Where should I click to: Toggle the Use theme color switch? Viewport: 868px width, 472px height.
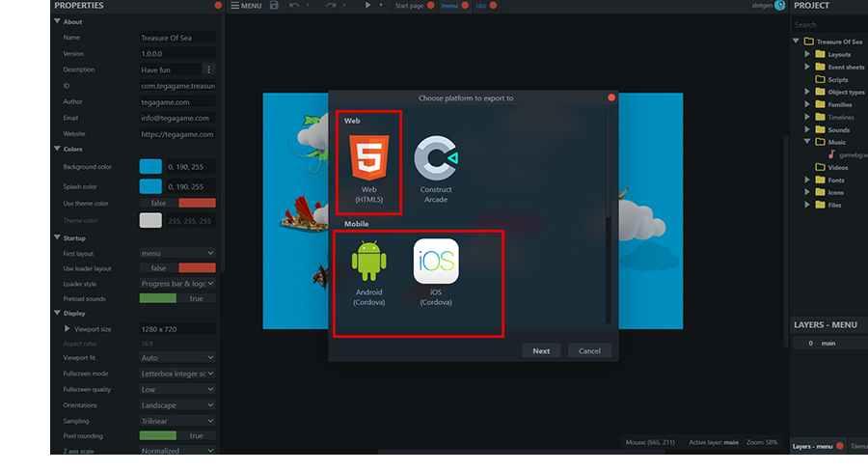(177, 204)
